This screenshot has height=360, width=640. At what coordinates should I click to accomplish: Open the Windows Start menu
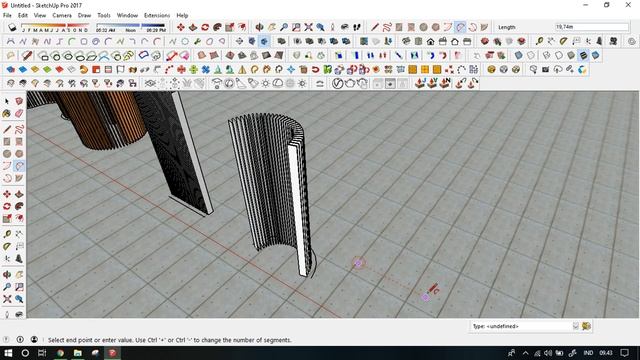(8, 353)
